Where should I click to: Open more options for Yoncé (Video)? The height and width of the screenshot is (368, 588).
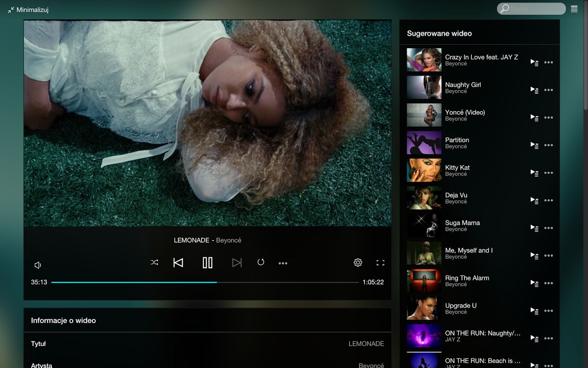(x=549, y=118)
